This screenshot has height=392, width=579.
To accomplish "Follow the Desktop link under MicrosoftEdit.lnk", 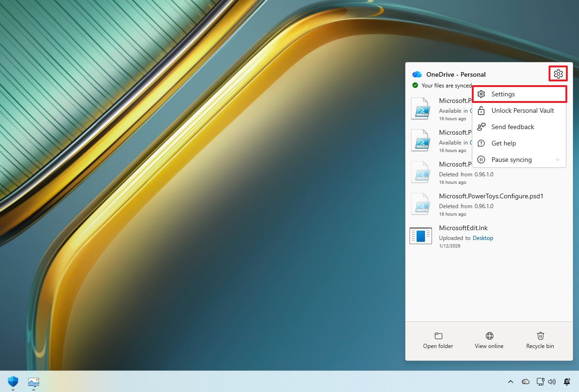I will [483, 238].
